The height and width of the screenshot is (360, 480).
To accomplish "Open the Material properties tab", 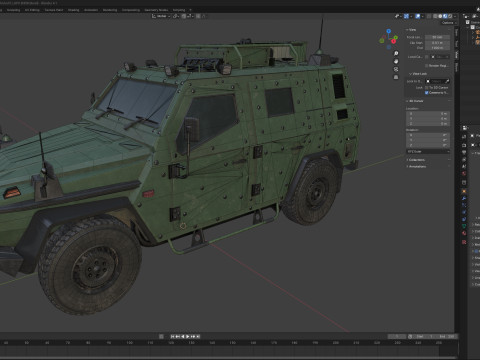I will 464,233.
